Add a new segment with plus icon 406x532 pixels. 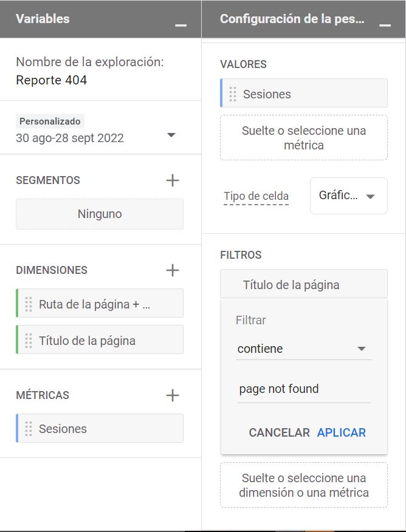coord(173,180)
